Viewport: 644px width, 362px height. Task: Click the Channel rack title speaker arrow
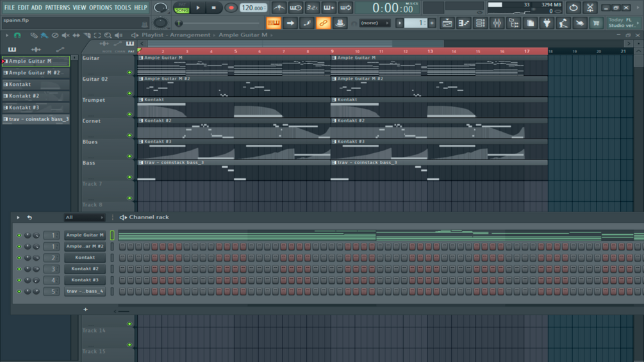point(123,218)
